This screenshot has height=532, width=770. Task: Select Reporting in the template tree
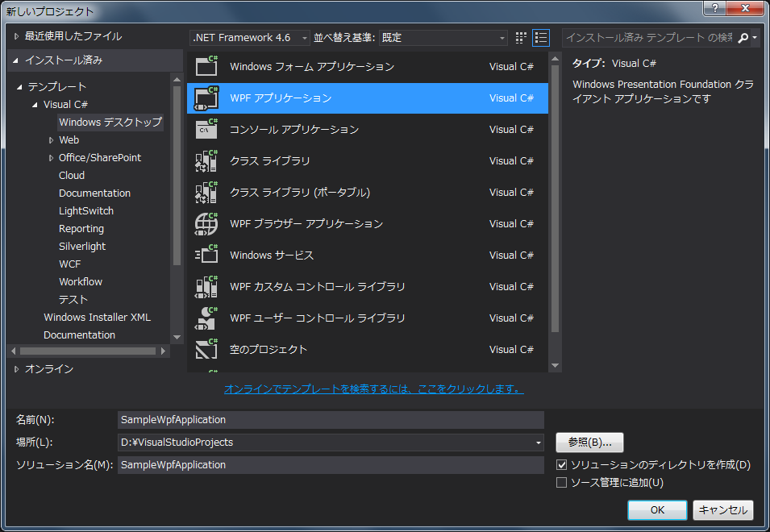(81, 228)
